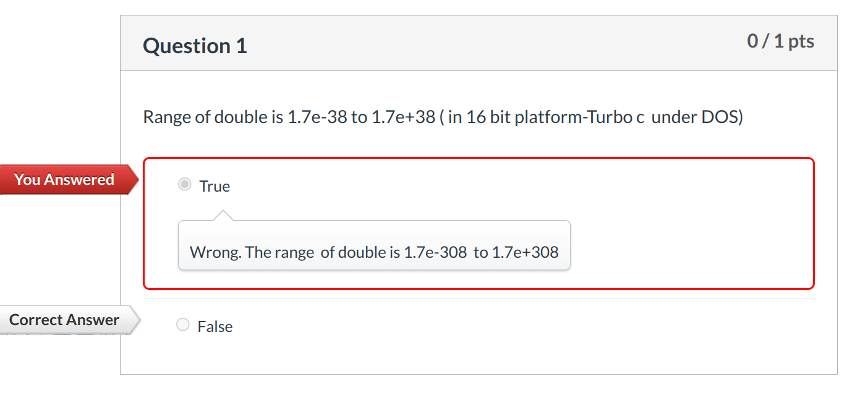This screenshot has height=408, width=868.
Task: Click "1.7e-38" in the question text
Action: (x=317, y=117)
